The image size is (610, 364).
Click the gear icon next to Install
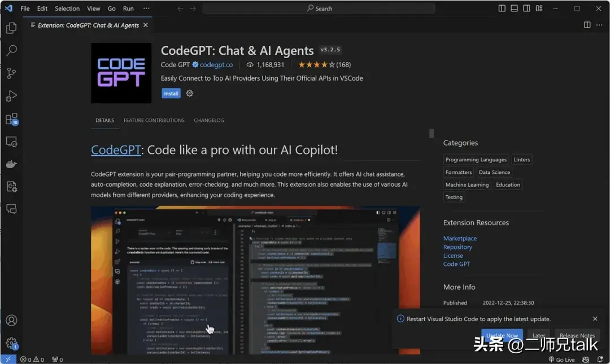click(189, 93)
